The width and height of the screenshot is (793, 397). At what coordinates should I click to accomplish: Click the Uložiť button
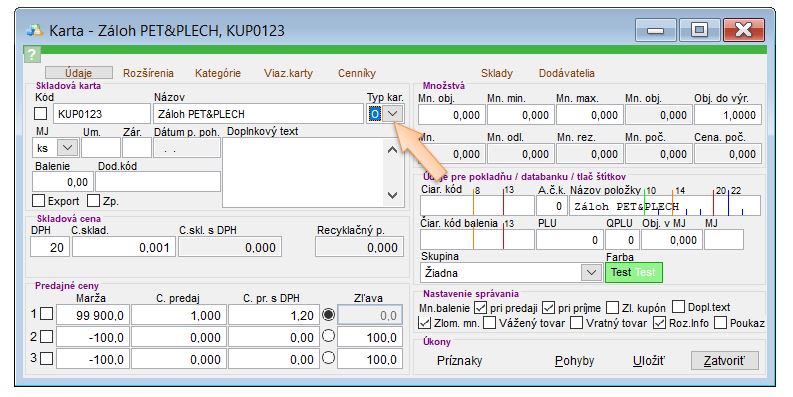tap(649, 361)
